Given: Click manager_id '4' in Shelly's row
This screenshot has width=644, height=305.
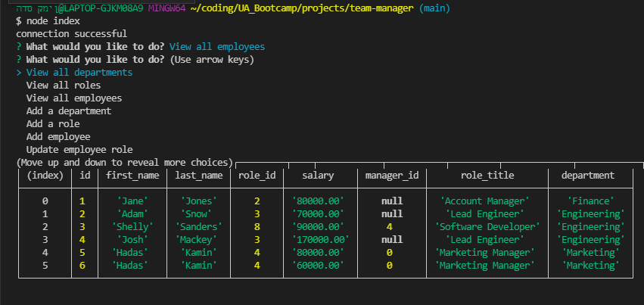Looking at the screenshot, I should (x=390, y=226).
